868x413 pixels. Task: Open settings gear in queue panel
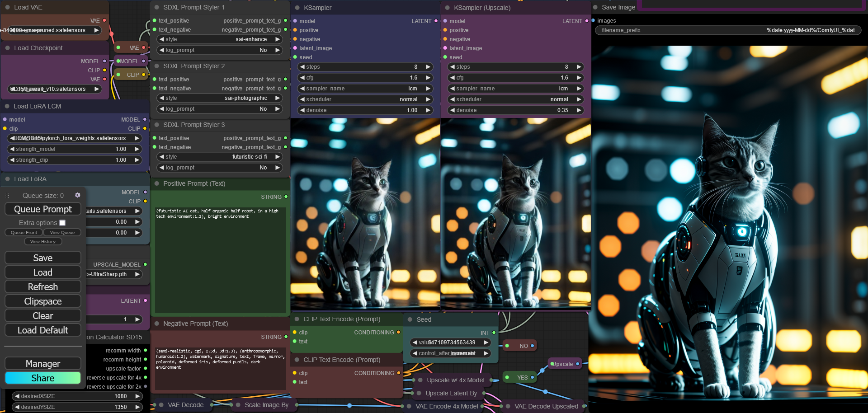[77, 195]
